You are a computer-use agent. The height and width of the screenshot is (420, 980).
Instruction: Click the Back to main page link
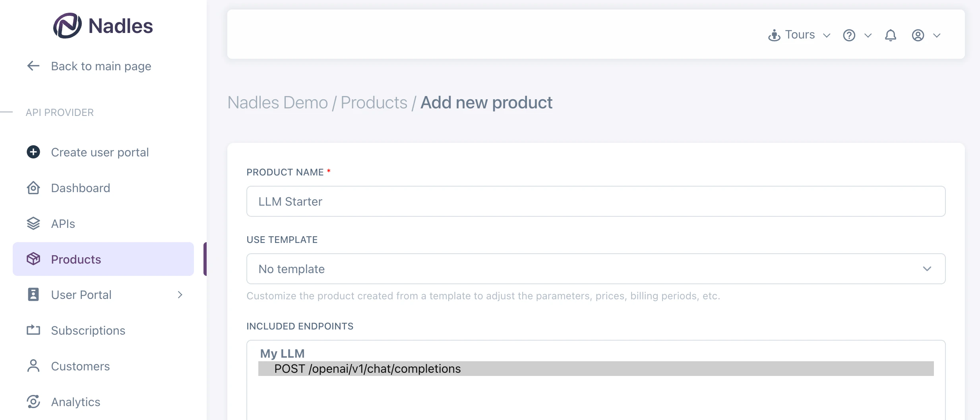(101, 66)
